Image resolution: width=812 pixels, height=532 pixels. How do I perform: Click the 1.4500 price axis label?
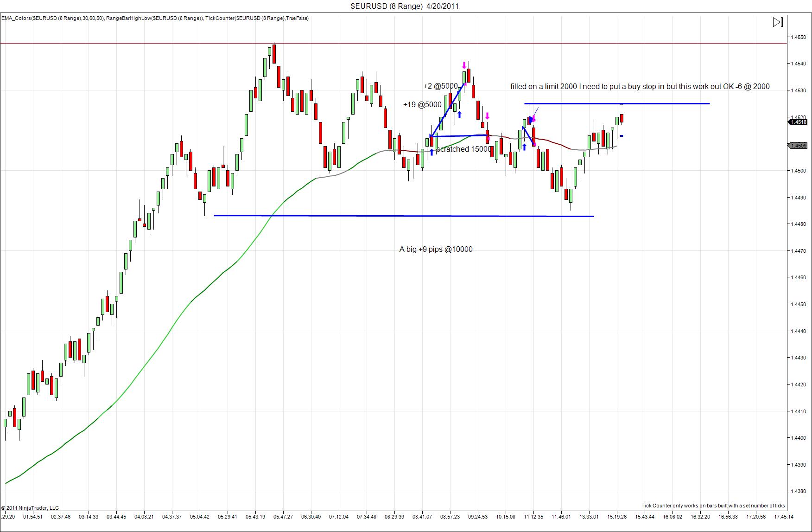799,171
